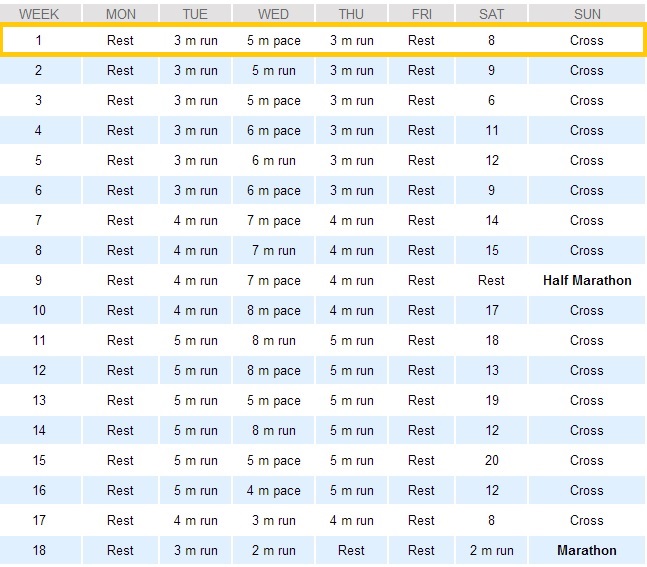The image size is (647, 567).
Task: Click Thursday's Rest cell in week 18
Action: 351,550
